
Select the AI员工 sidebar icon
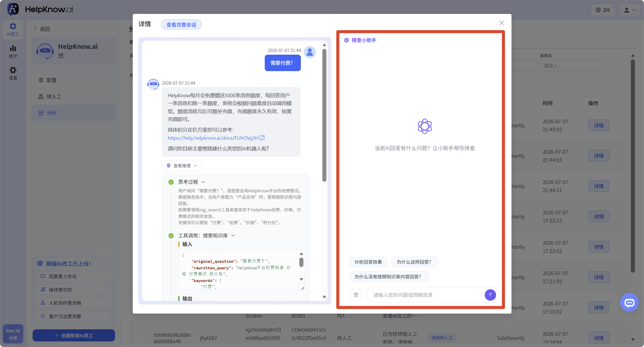tap(13, 30)
